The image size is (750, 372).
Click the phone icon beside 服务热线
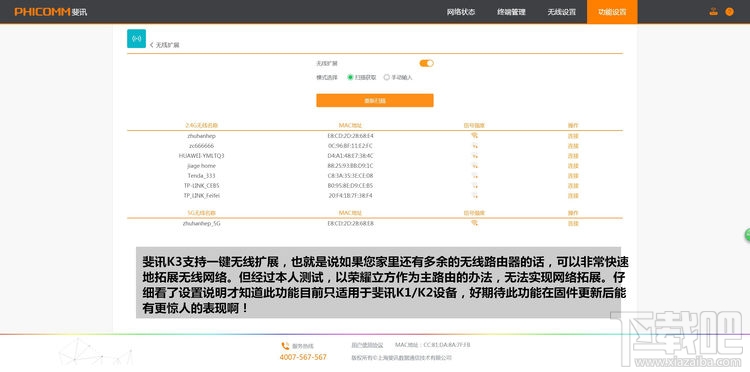click(285, 346)
